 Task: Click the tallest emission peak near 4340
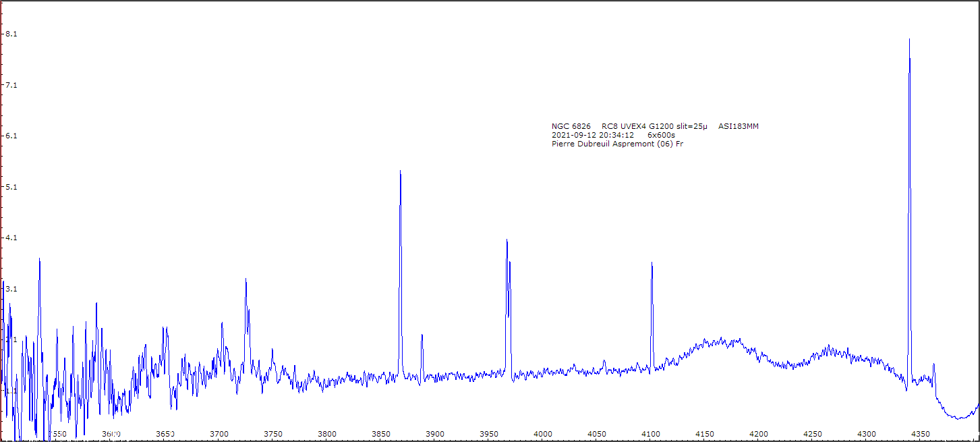tap(909, 42)
